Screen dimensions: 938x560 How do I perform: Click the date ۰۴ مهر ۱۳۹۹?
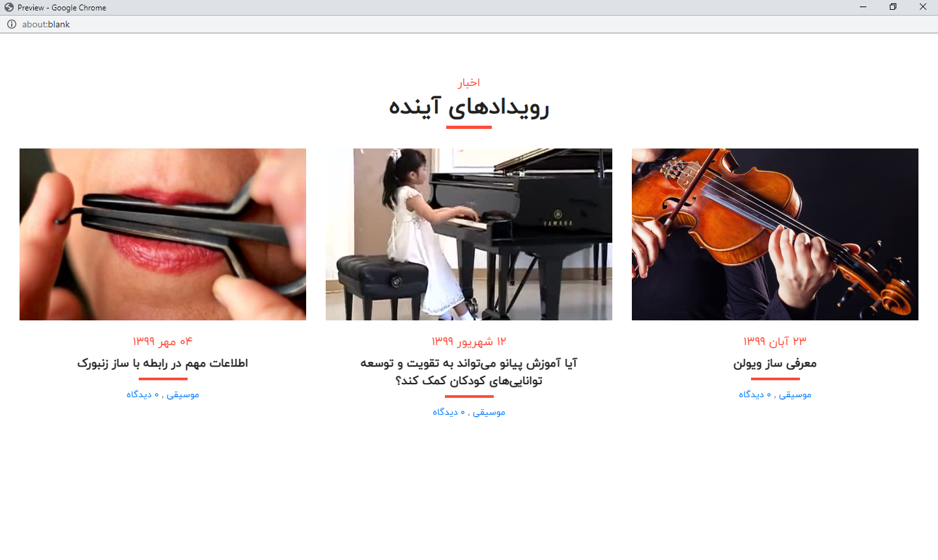click(x=163, y=341)
